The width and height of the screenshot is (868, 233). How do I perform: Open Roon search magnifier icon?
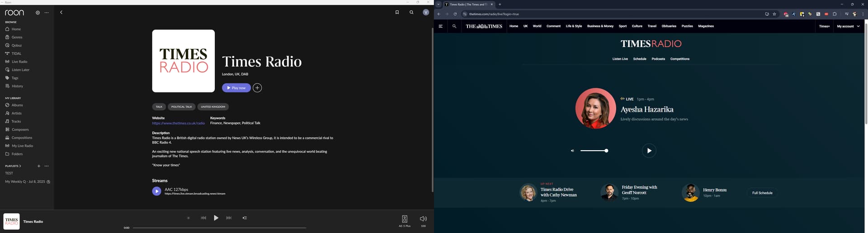411,13
